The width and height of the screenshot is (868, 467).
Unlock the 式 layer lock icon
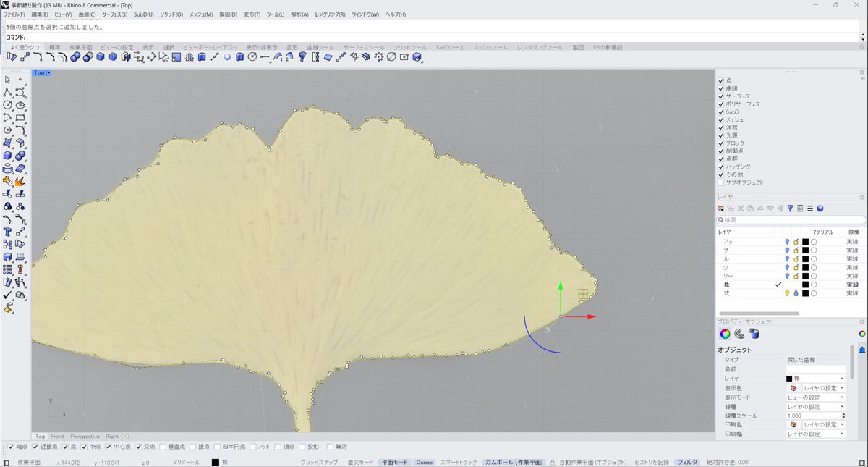click(796, 293)
